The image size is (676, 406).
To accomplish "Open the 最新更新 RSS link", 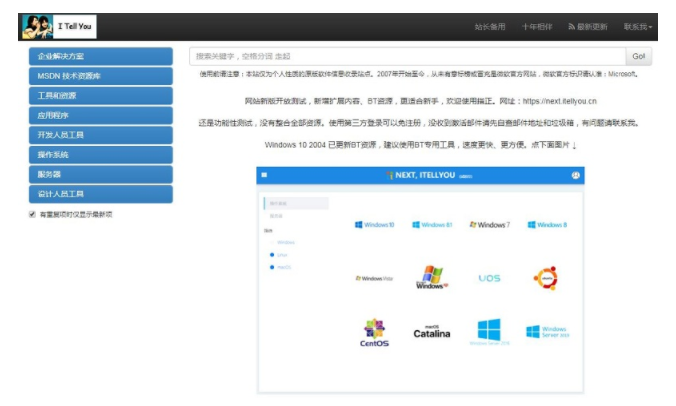I will point(587,27).
